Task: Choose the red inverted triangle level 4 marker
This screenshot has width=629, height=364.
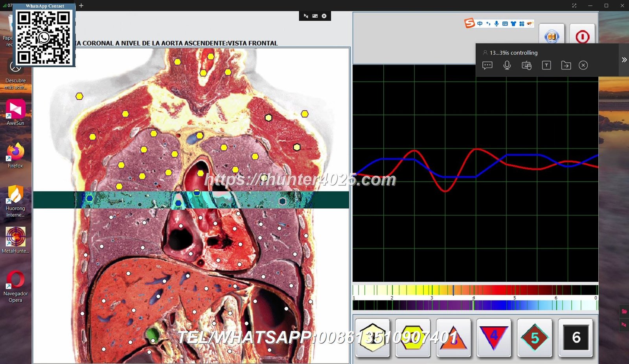Action: (494, 337)
